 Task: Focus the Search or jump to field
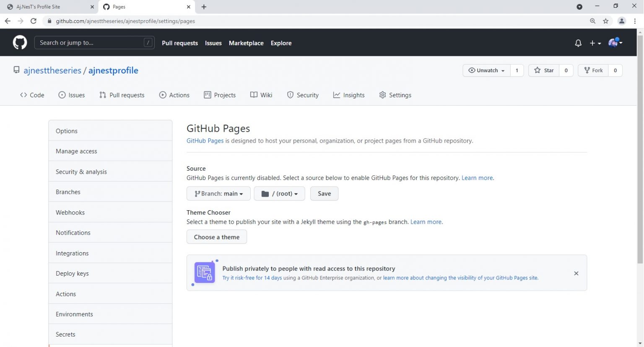pos(90,43)
